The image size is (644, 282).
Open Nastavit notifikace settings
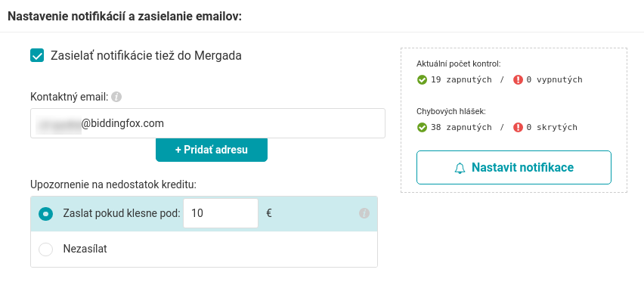pyautogui.click(x=514, y=167)
